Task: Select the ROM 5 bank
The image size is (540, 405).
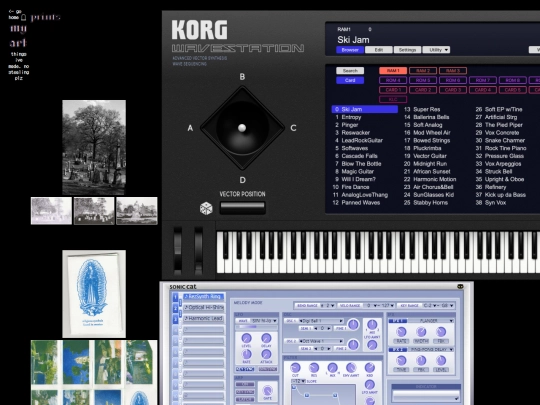Action: 423,80
